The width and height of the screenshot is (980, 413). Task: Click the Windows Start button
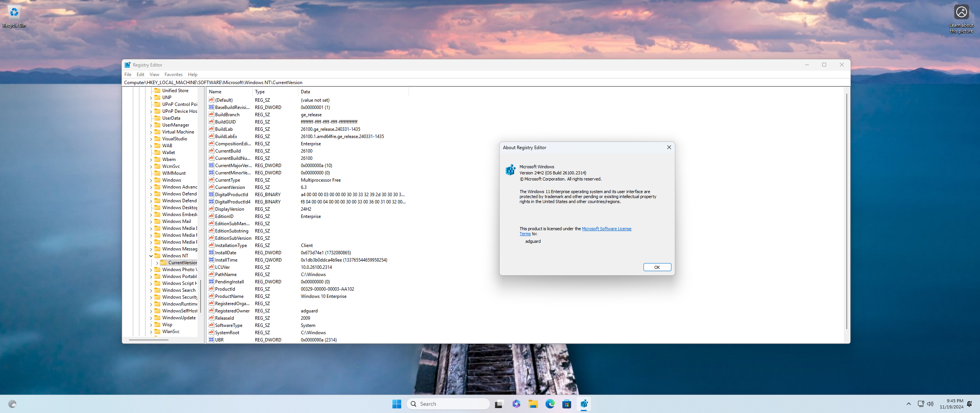click(x=397, y=404)
